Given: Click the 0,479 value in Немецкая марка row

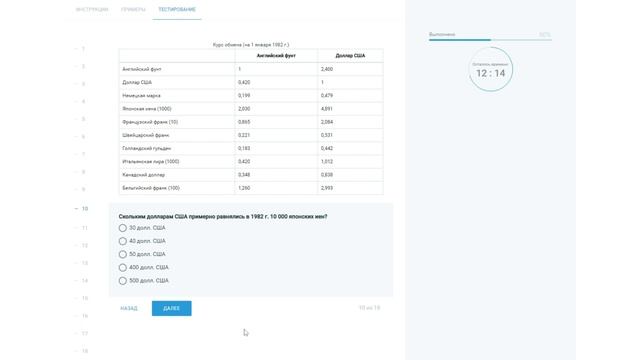Looking at the screenshot, I should point(327,96).
